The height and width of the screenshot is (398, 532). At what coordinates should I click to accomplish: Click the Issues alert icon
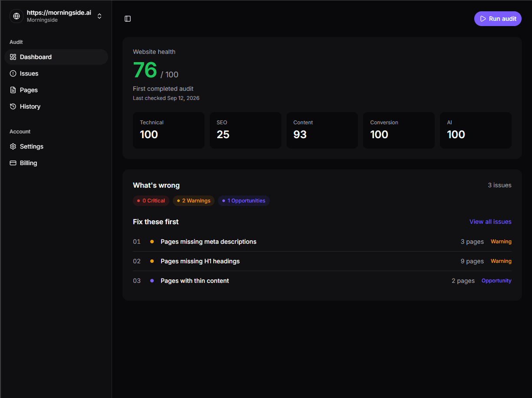[x=13, y=73]
